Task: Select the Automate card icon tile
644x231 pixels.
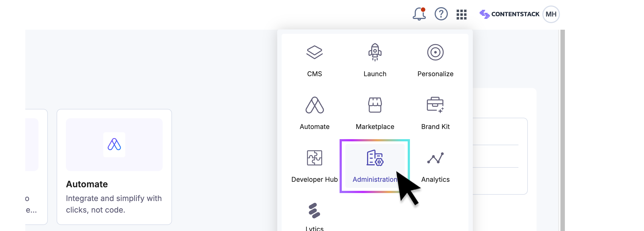Action: tap(114, 145)
